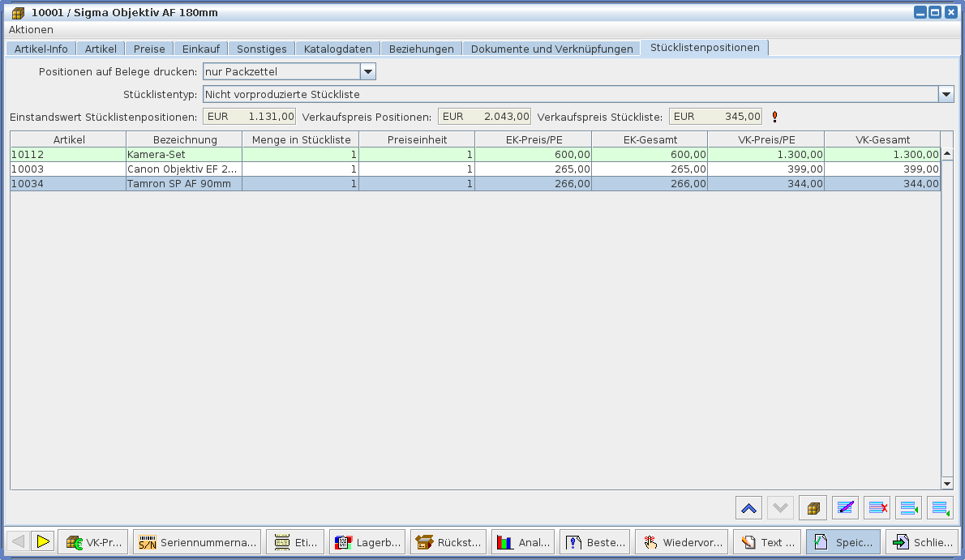
Task: Click the article cube icon button
Action: pyautogui.click(x=813, y=508)
